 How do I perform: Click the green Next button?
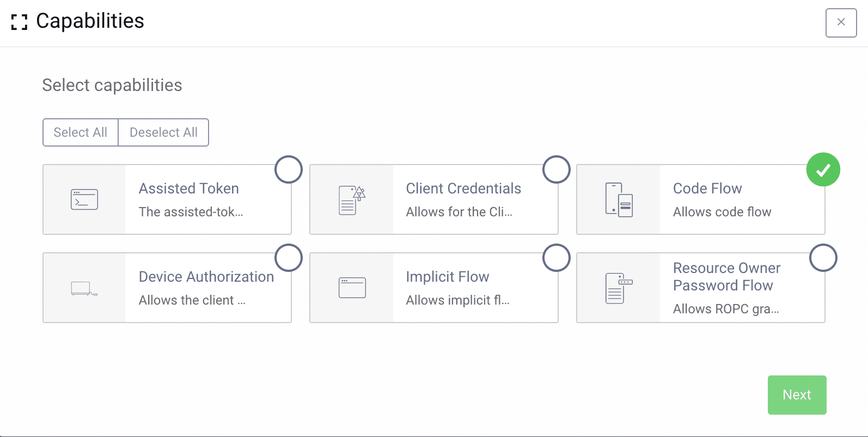[x=797, y=395]
